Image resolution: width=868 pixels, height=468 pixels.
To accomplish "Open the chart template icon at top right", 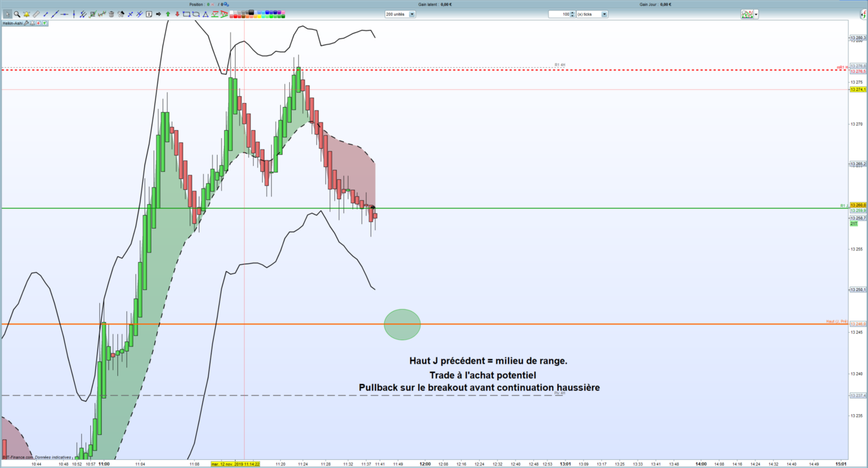I will tap(747, 14).
